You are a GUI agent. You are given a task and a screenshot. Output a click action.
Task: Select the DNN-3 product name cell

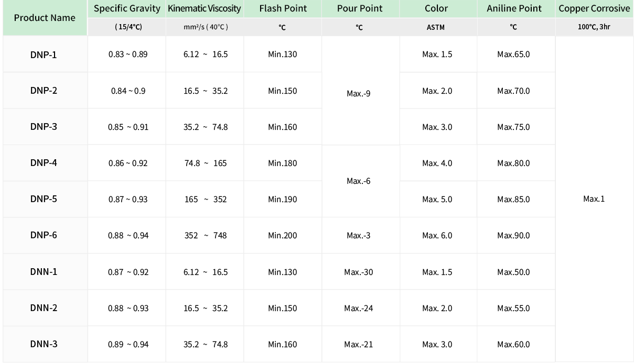pos(44,344)
